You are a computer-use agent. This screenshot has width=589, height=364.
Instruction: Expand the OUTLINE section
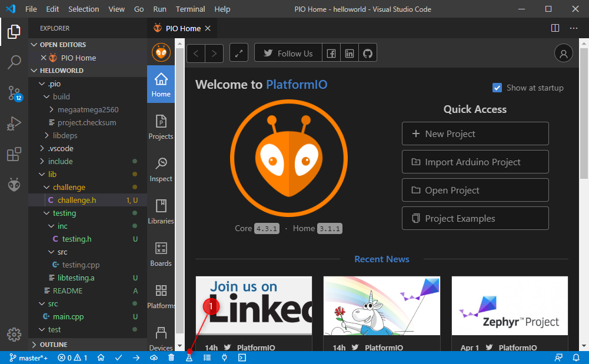pos(88,345)
